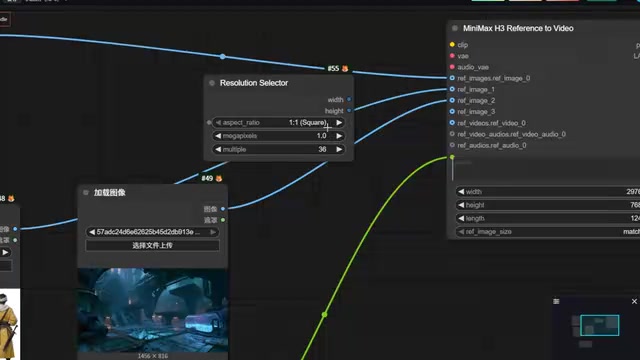The height and width of the screenshot is (360, 640).
Task: Click the minimap viewport rectangle
Action: coord(600,325)
